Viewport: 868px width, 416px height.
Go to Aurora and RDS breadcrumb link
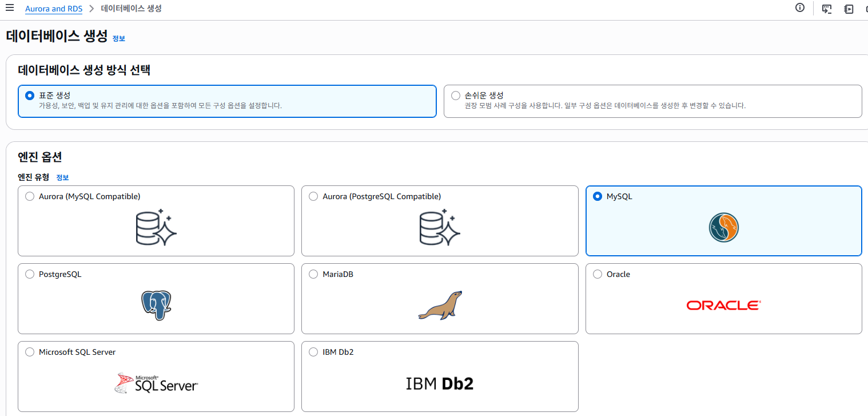tap(54, 9)
